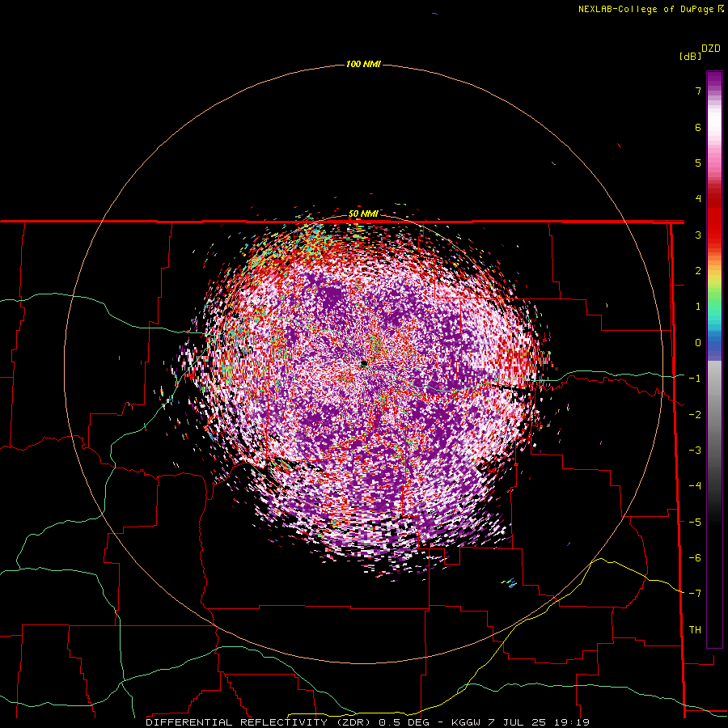Click the -1 value on color scale

point(695,379)
